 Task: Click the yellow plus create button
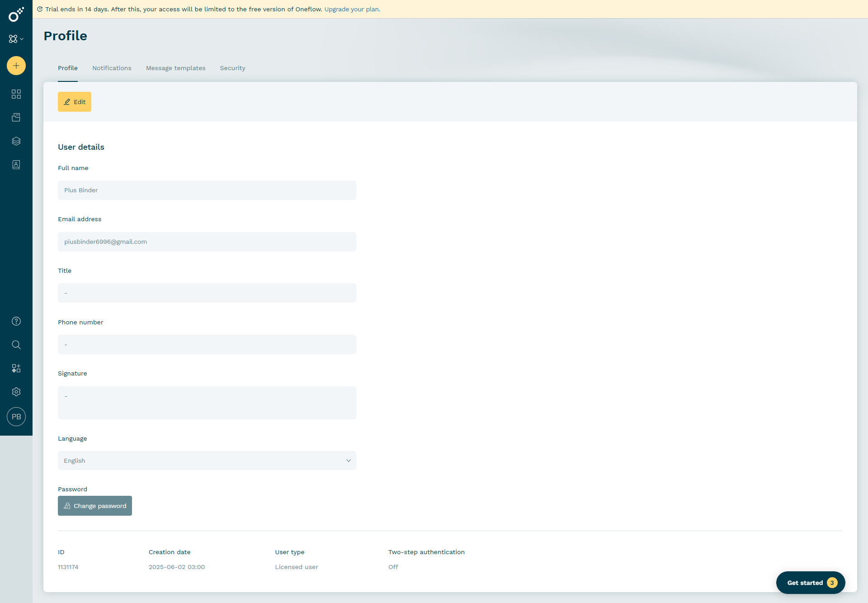[16, 66]
